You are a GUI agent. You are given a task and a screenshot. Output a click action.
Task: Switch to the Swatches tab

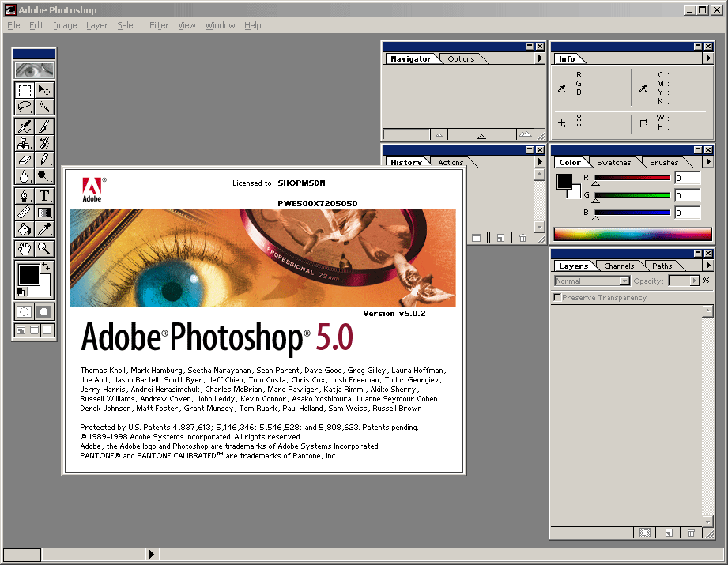614,163
